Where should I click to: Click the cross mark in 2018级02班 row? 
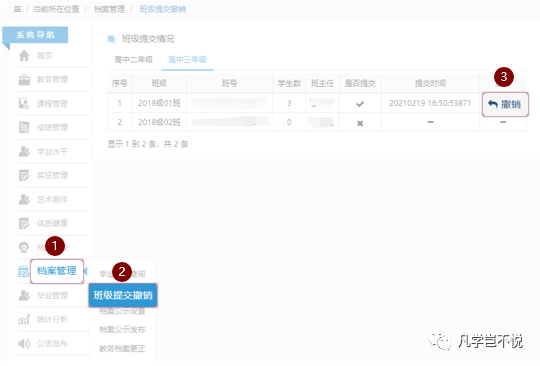point(360,123)
